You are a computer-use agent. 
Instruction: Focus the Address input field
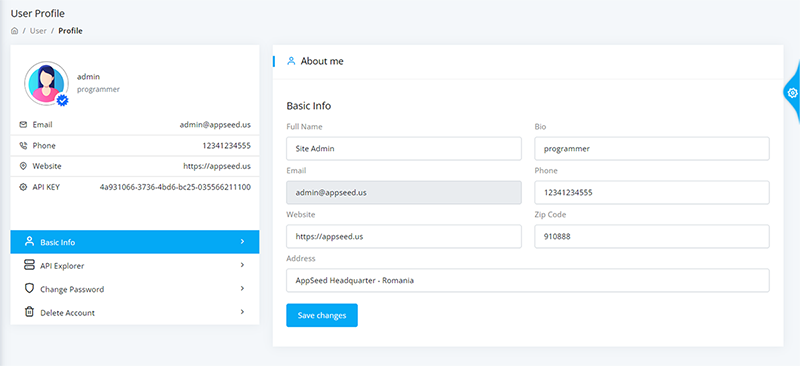[x=528, y=280]
